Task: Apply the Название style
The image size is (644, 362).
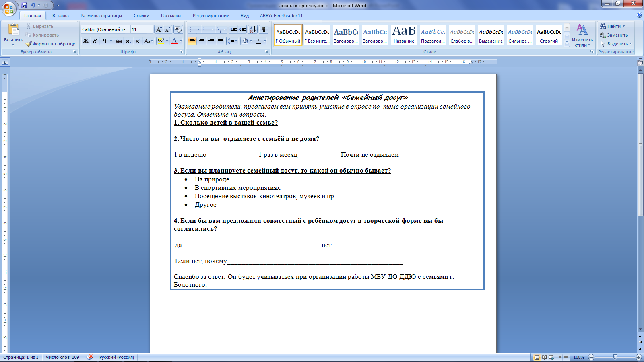Action: 404,35
